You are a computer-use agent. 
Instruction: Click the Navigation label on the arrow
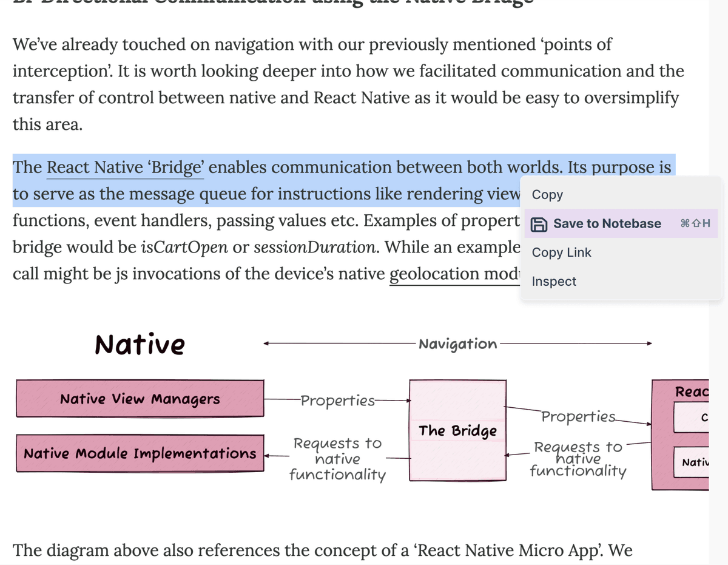point(457,344)
